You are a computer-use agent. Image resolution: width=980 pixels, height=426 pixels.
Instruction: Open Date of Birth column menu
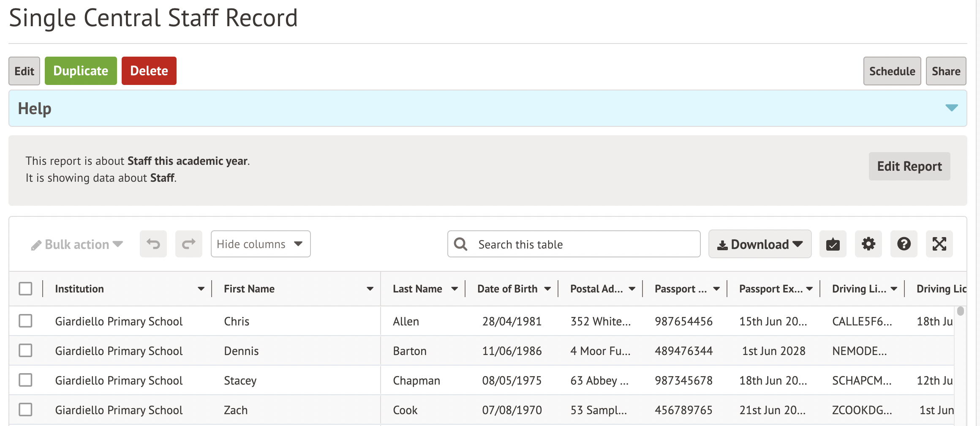[x=547, y=289]
